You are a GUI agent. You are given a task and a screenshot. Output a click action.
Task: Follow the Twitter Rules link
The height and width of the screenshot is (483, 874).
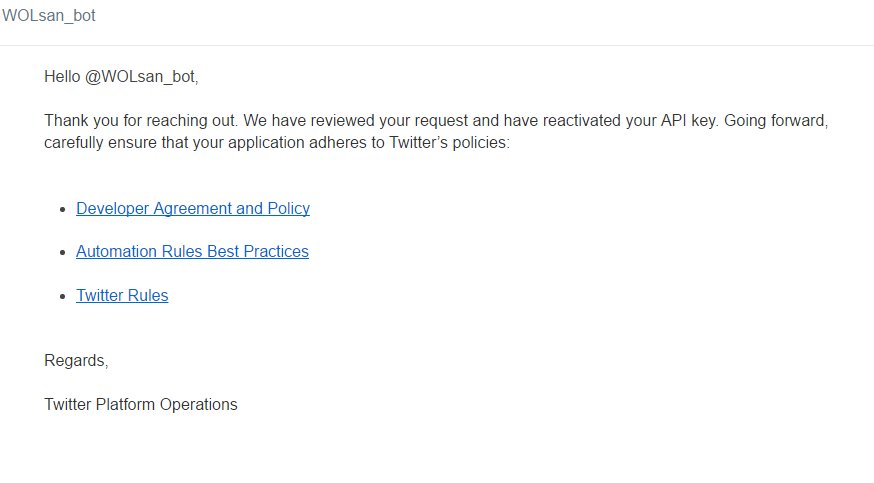122,295
